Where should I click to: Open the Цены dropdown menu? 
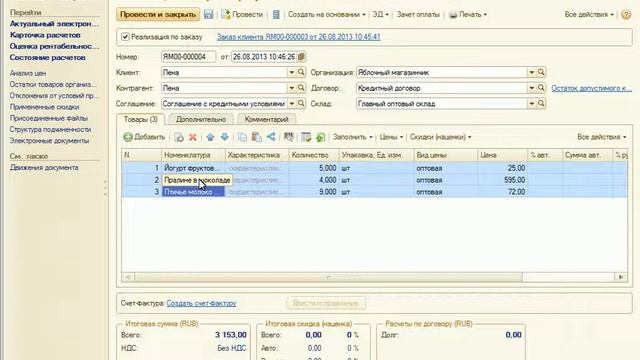coord(391,137)
